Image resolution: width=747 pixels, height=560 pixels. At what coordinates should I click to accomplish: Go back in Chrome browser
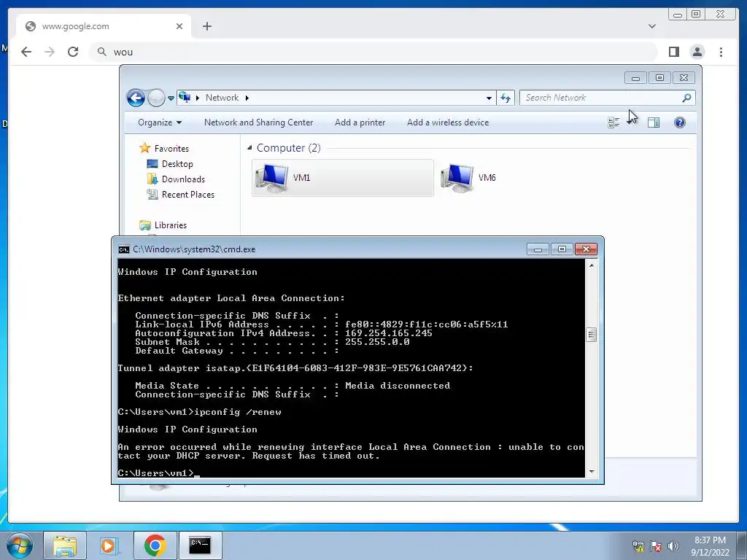point(26,52)
